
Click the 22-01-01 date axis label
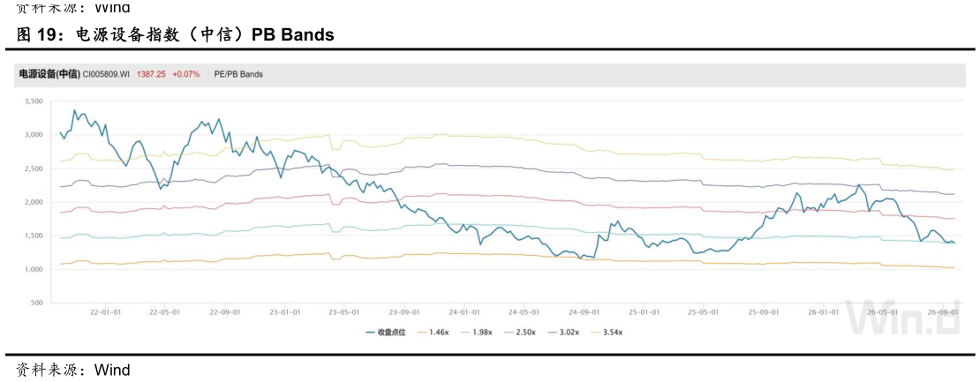tap(105, 311)
